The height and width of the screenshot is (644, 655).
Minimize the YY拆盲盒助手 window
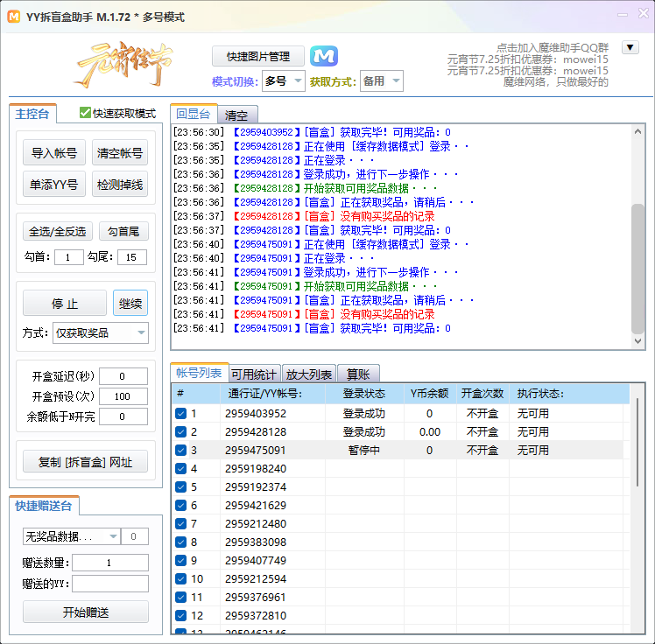tap(623, 15)
